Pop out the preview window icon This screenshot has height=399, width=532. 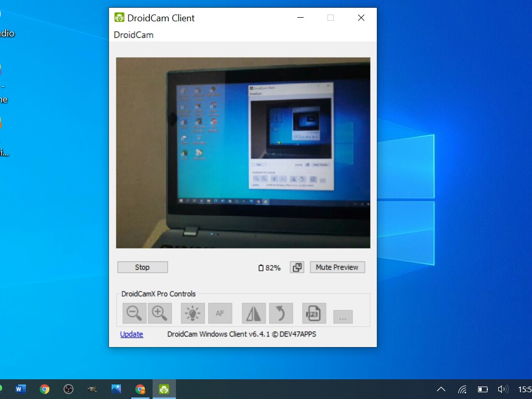tap(297, 267)
